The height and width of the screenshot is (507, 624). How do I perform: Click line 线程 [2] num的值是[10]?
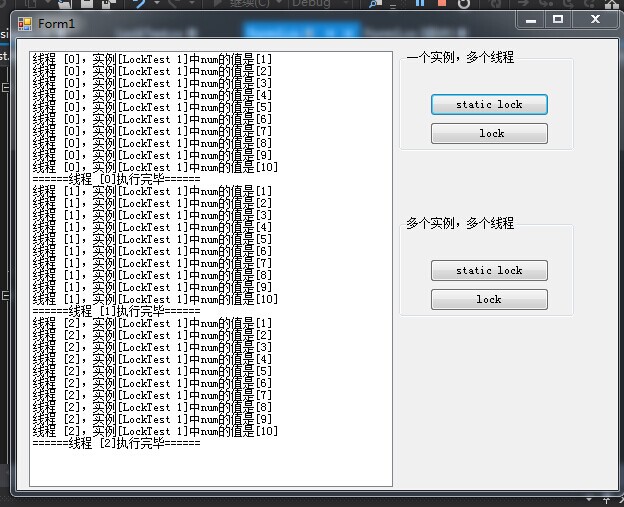point(155,431)
